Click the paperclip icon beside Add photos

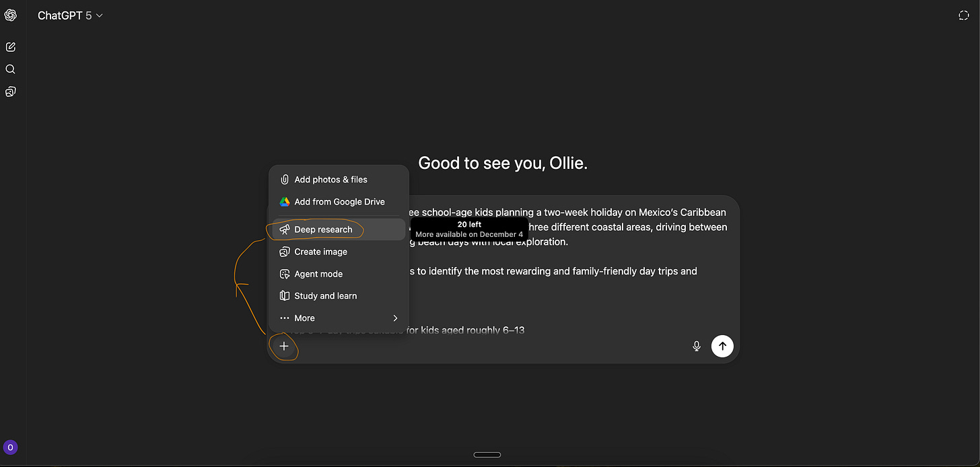[285, 180]
